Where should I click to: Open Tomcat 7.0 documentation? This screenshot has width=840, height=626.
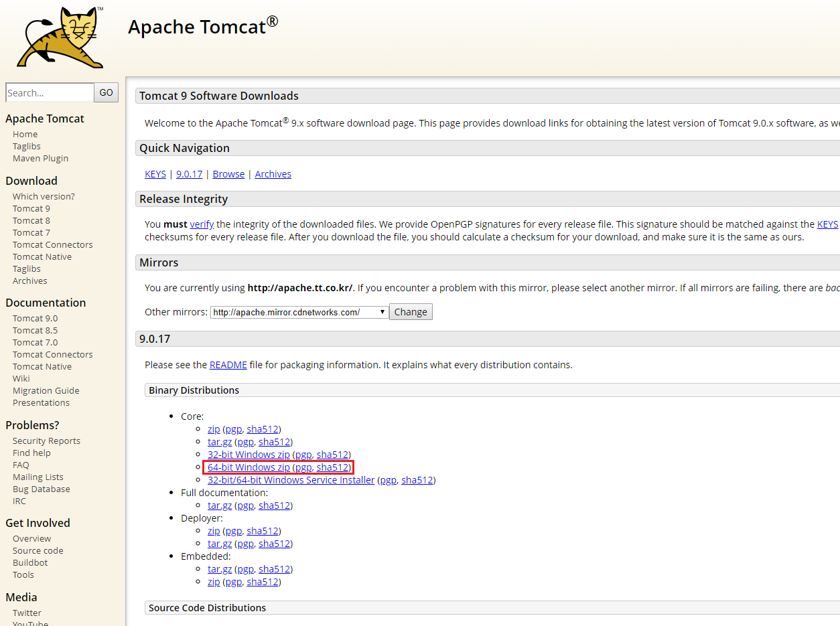36,342
